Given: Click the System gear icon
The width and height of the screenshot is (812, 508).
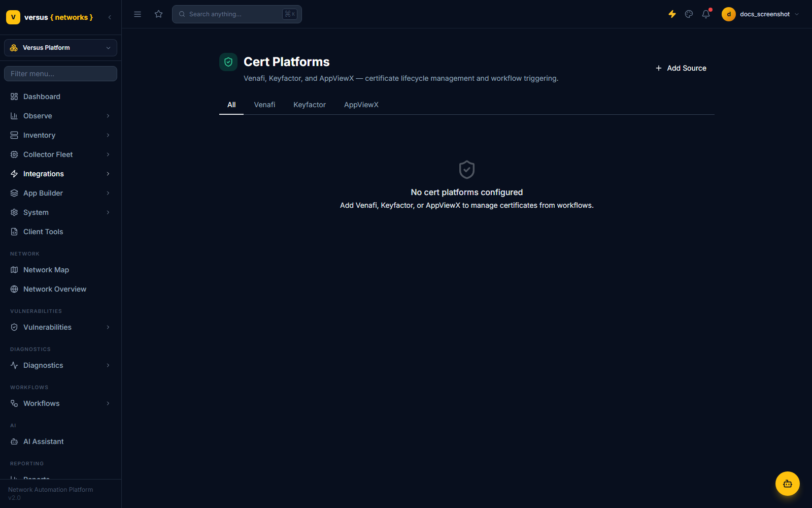Looking at the screenshot, I should pos(14,212).
